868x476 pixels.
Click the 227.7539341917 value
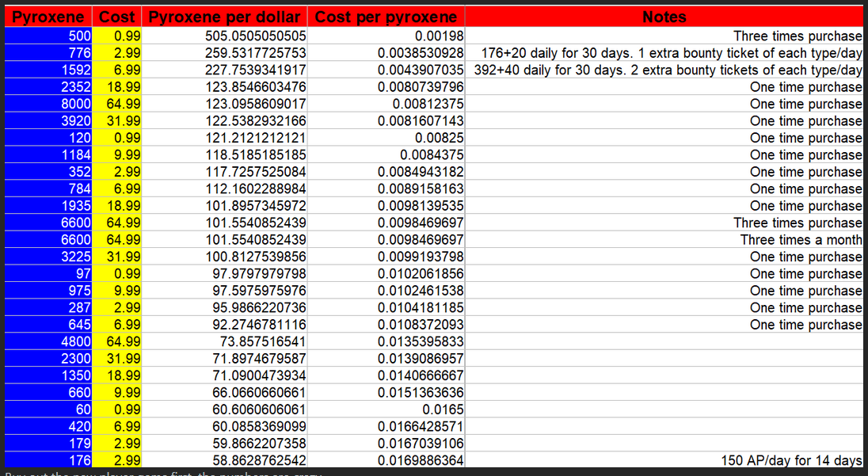(225, 70)
